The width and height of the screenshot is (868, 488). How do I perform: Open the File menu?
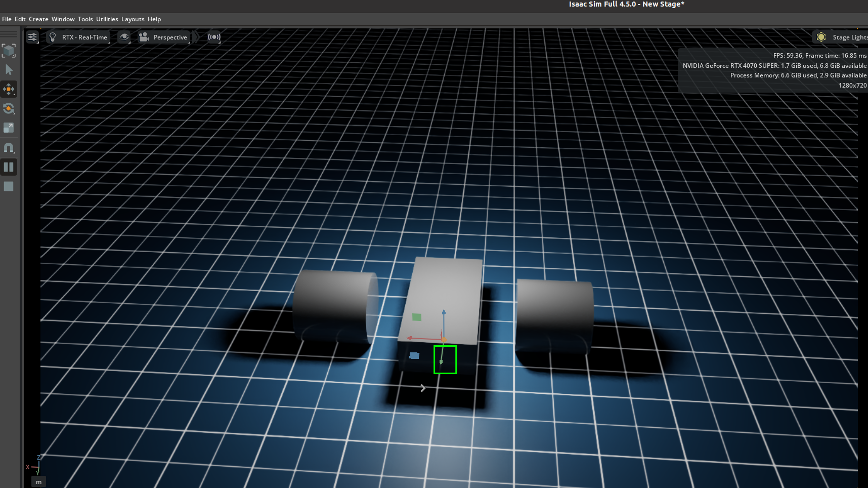pyautogui.click(x=7, y=19)
